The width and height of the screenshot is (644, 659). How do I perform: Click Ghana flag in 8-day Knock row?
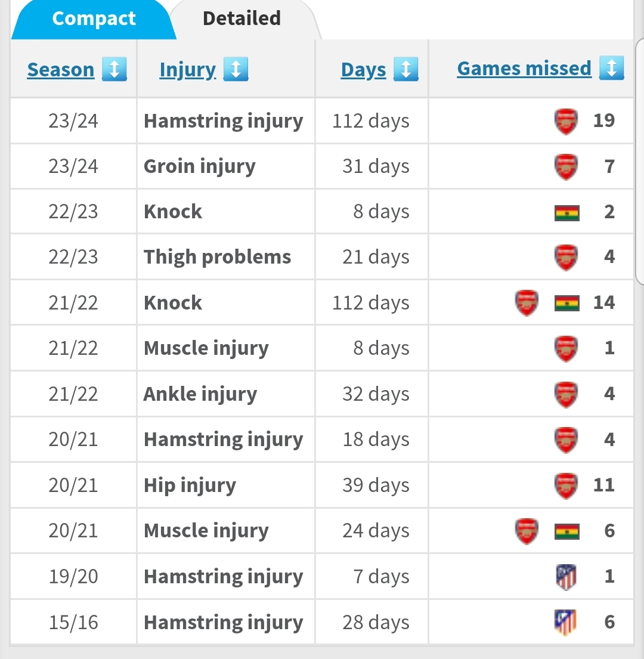pyautogui.click(x=566, y=212)
